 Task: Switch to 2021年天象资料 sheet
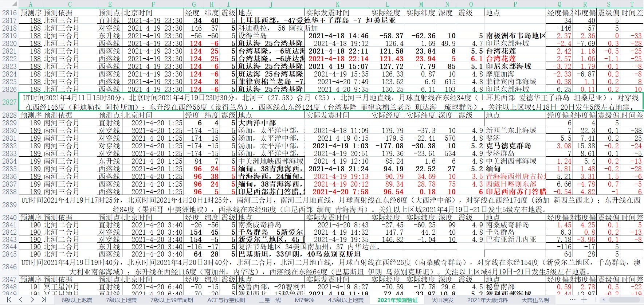487,300
